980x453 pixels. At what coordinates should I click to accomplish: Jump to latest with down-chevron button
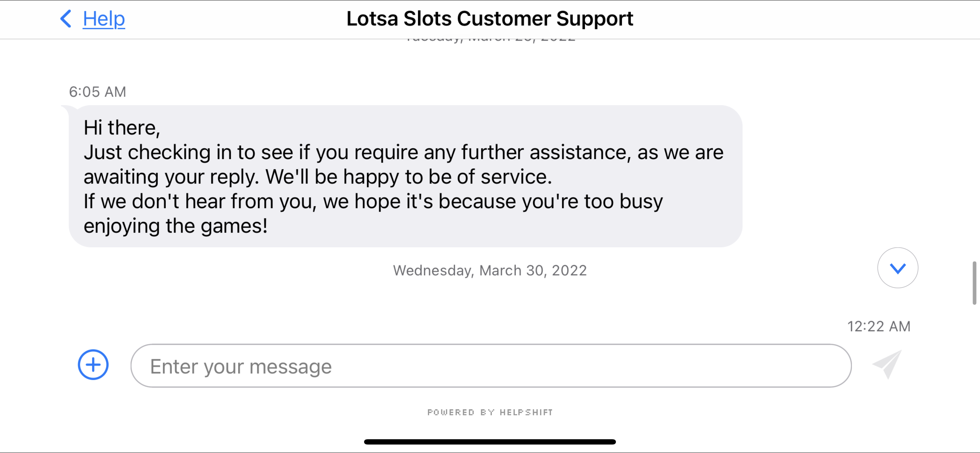coord(897,268)
